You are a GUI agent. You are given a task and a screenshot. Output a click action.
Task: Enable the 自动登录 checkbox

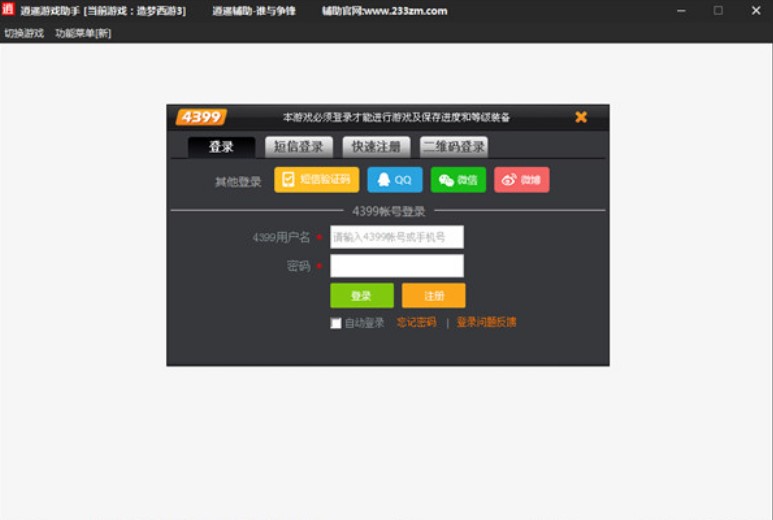tap(336, 323)
